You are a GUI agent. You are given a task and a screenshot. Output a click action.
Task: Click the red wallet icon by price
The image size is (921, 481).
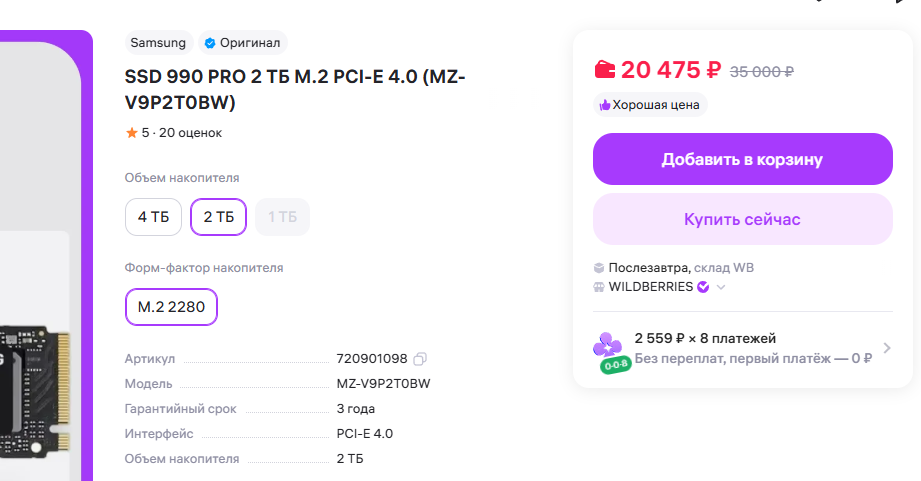coord(605,70)
